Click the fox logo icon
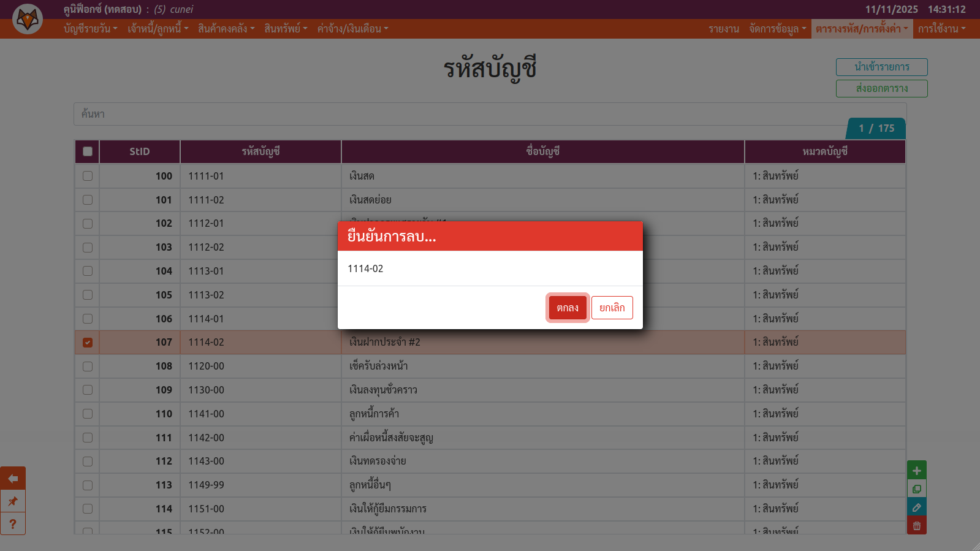This screenshot has width=980, height=551. [x=28, y=19]
